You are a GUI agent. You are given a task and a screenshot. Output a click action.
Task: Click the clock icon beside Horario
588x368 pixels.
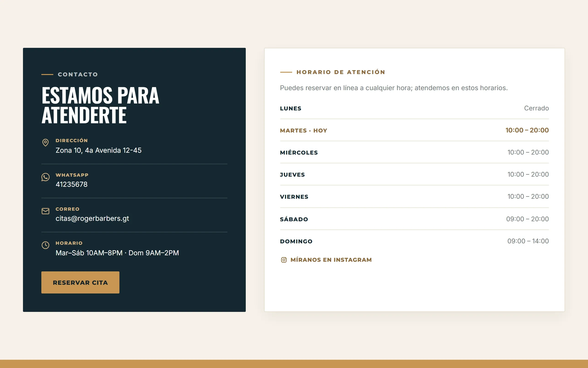[45, 245]
